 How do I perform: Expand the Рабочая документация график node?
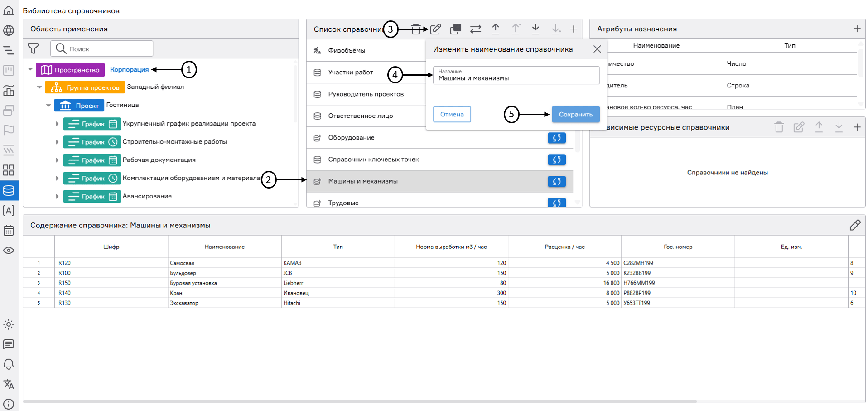(57, 160)
